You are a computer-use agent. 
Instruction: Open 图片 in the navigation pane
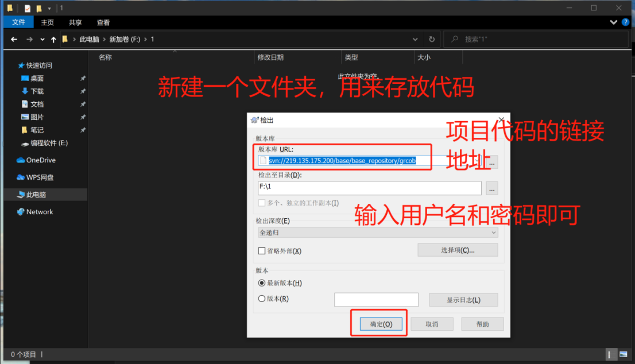(37, 117)
